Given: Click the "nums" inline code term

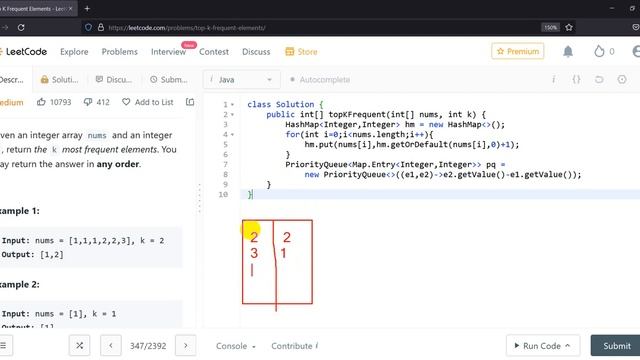Looking at the screenshot, I should tap(97, 136).
